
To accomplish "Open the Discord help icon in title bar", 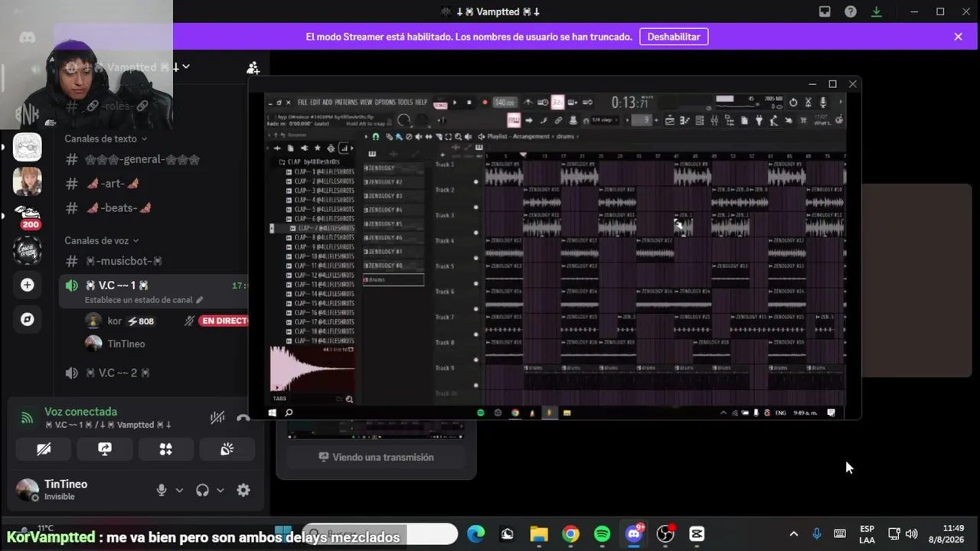I will [x=851, y=11].
